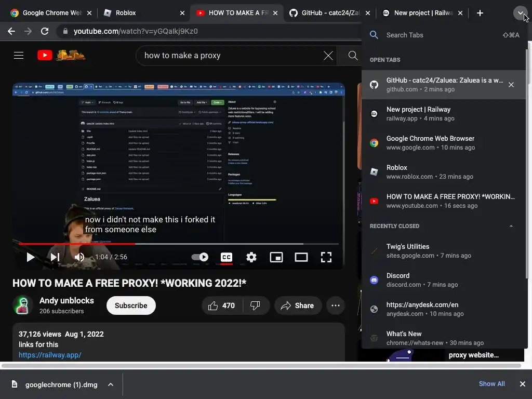This screenshot has height=399, width=532.
Task: Dislike the video
Action: pos(256,305)
